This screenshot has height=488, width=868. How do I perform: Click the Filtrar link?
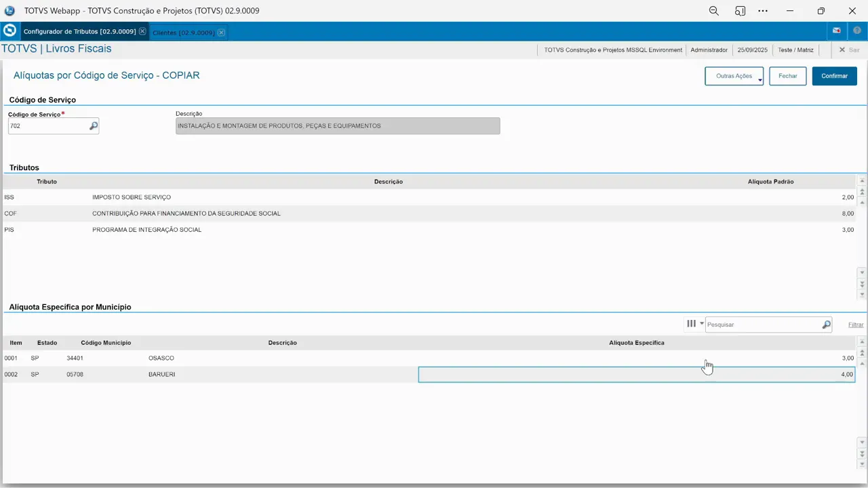[856, 325]
